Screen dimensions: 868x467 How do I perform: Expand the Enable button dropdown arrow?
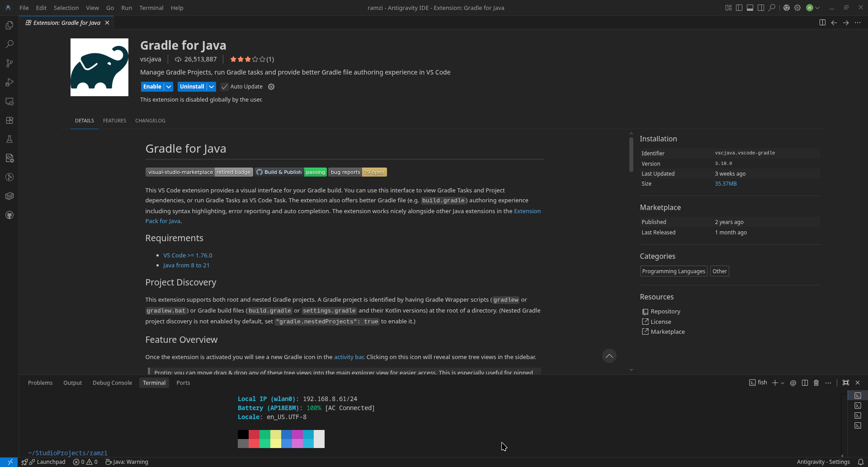pos(169,87)
